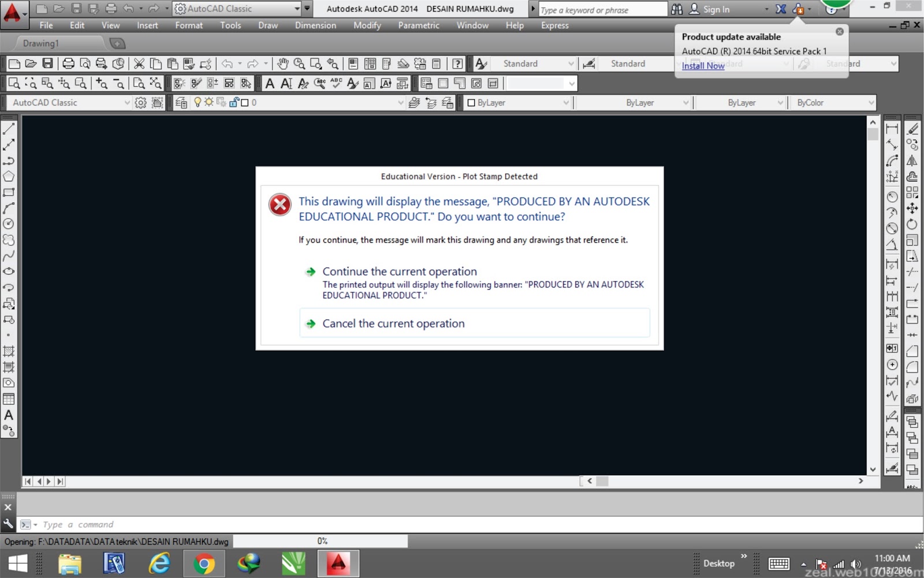Toggle layer 0 freeze sun icon

coord(209,102)
